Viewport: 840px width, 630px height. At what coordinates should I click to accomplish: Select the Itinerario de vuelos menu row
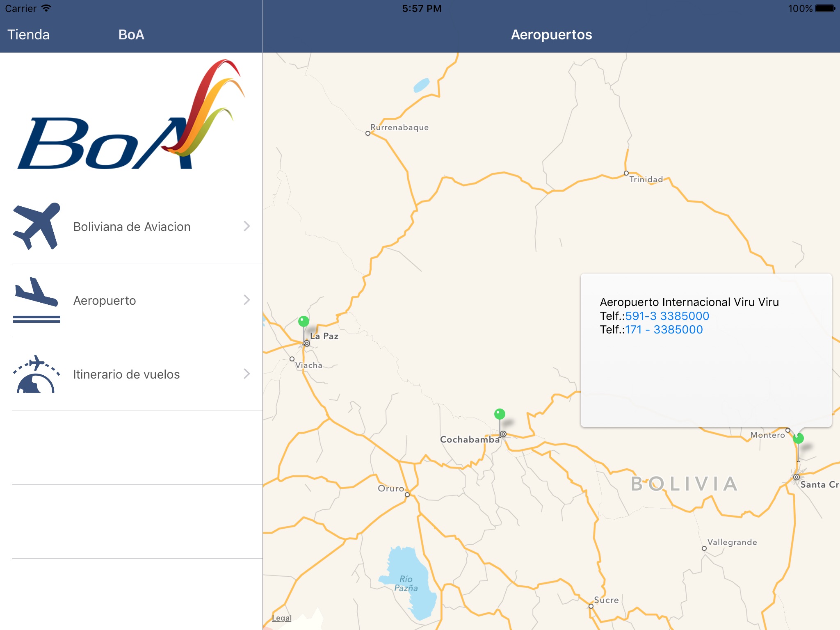tap(126, 374)
